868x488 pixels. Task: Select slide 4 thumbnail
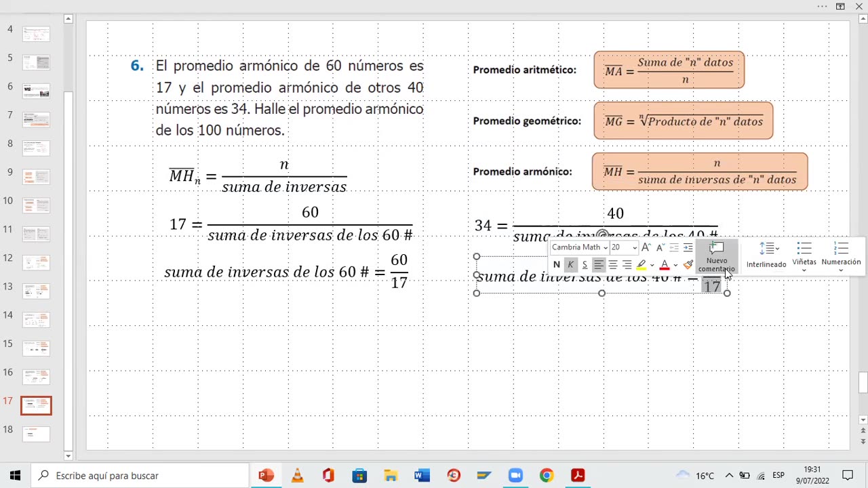click(37, 34)
